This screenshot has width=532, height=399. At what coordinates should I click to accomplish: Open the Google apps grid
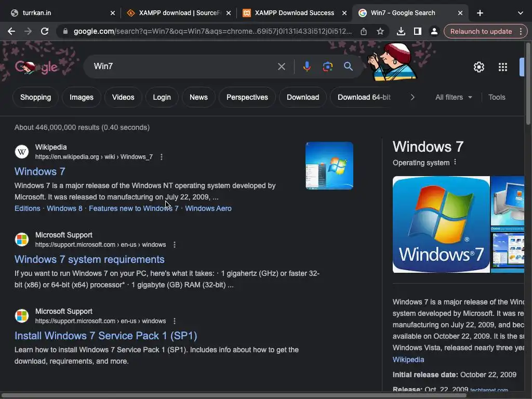[x=503, y=67]
